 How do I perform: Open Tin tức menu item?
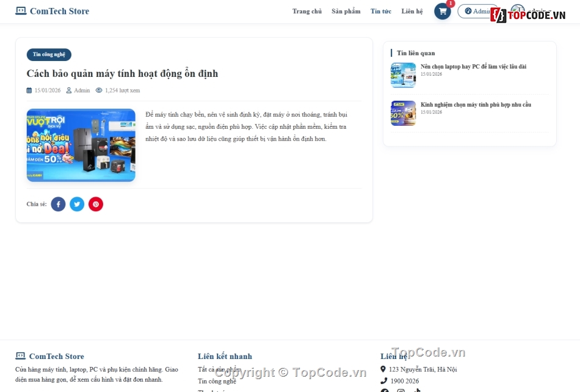point(381,11)
